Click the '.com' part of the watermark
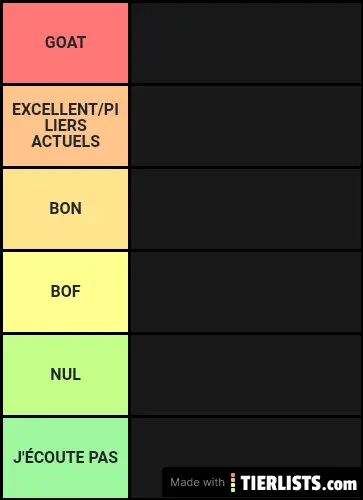The image size is (363, 500). click(340, 484)
